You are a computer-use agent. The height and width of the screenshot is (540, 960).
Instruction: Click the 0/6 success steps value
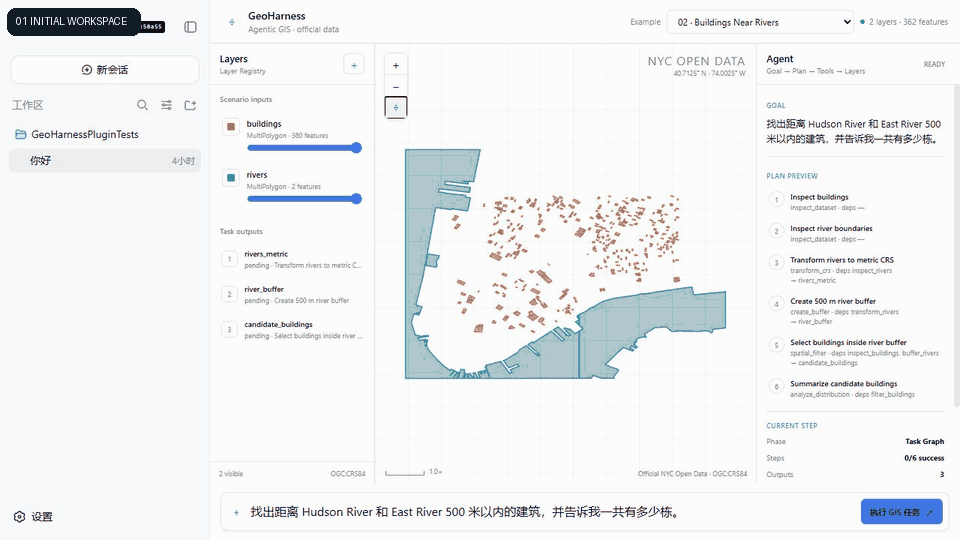pyautogui.click(x=924, y=458)
